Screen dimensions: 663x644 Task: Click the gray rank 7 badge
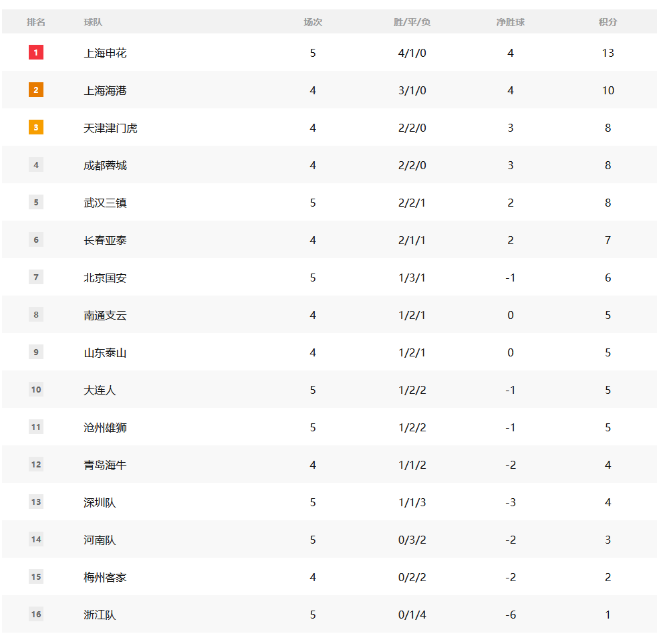pyautogui.click(x=36, y=277)
